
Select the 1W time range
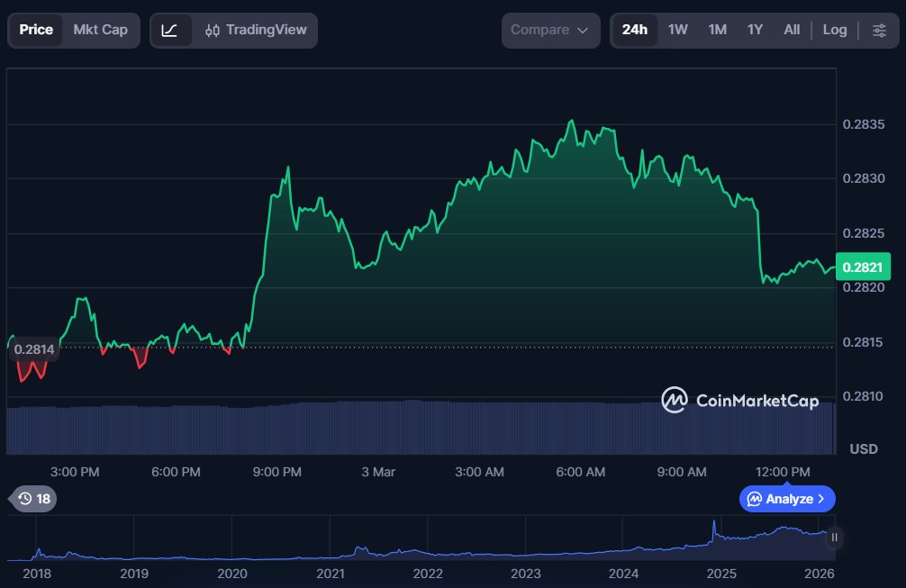[x=678, y=30]
